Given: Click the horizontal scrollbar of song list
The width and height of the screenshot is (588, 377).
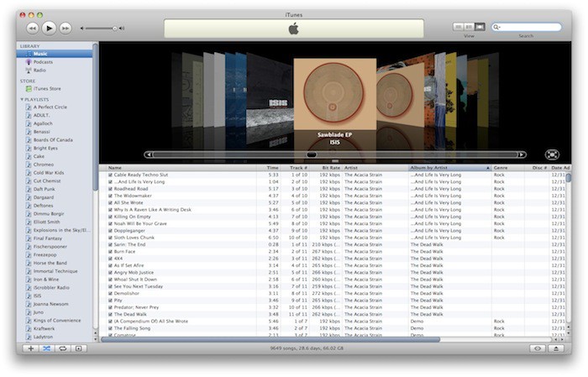Looking at the screenshot, I should click(x=270, y=339).
